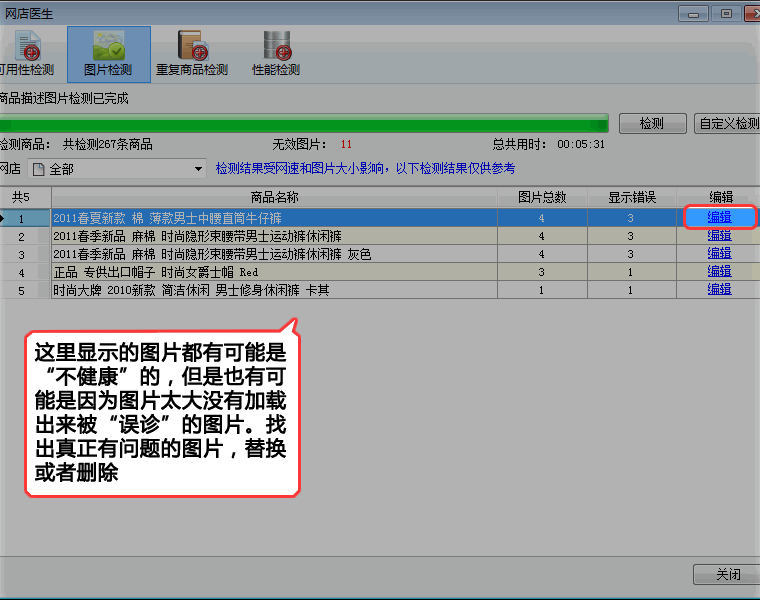Sort by 显示错误 column header
Image resolution: width=760 pixels, height=600 pixels.
point(632,197)
